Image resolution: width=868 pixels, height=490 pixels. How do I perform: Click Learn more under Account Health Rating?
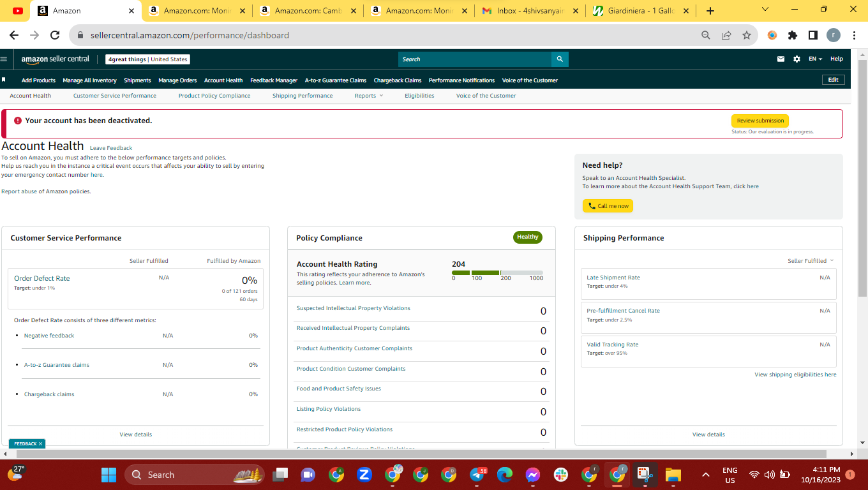pyautogui.click(x=354, y=283)
